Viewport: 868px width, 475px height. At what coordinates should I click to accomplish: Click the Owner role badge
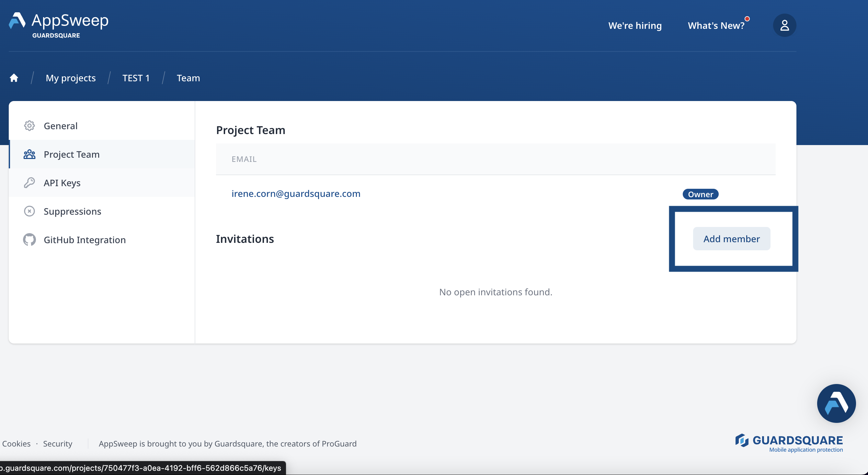point(700,194)
